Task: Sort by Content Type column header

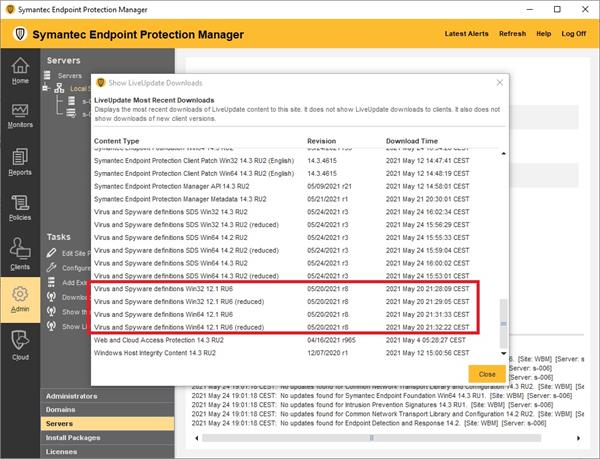Action: 116,141
